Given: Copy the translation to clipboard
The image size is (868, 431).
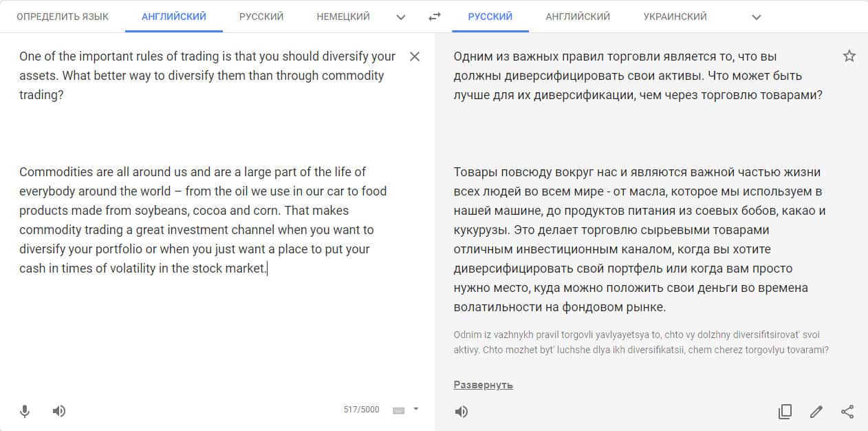Looking at the screenshot, I should click(785, 412).
